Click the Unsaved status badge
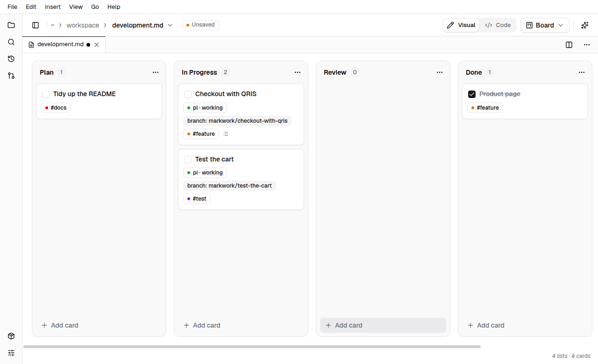The height and width of the screenshot is (364, 598). pyautogui.click(x=200, y=25)
